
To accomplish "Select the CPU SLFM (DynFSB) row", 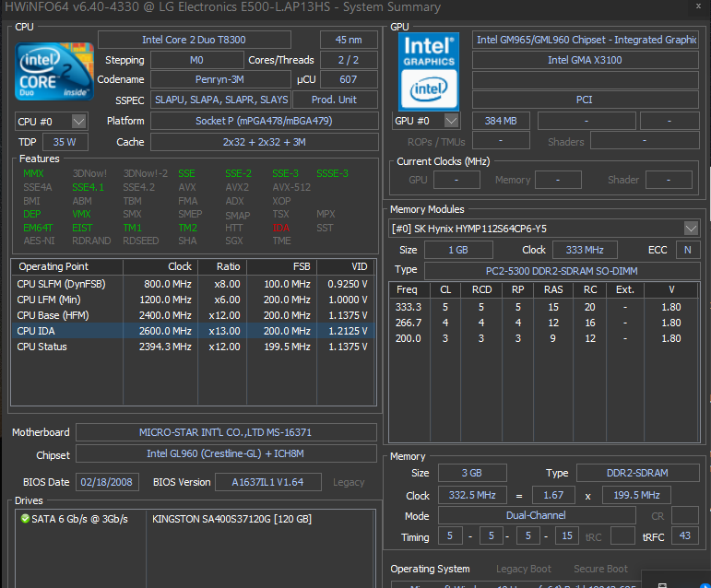I will [194, 284].
